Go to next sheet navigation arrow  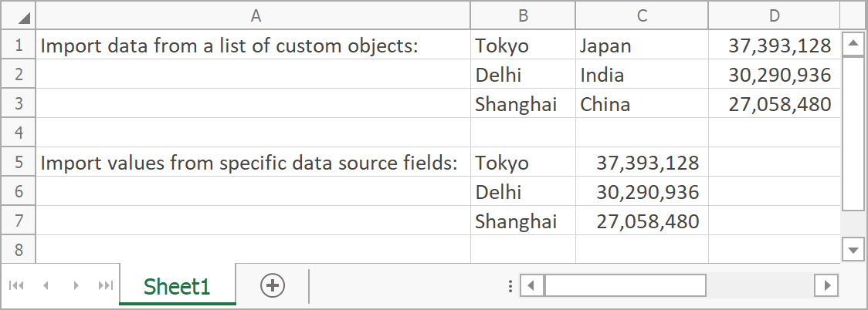[x=76, y=286]
